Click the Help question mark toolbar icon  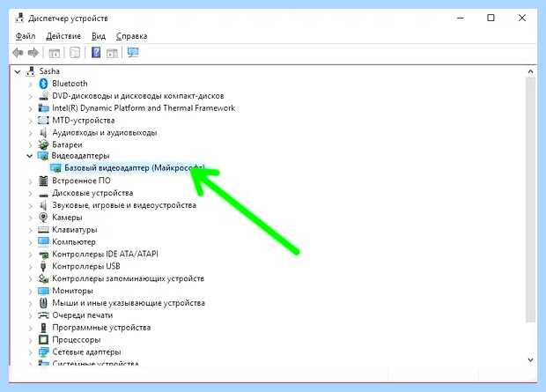pyautogui.click(x=96, y=53)
